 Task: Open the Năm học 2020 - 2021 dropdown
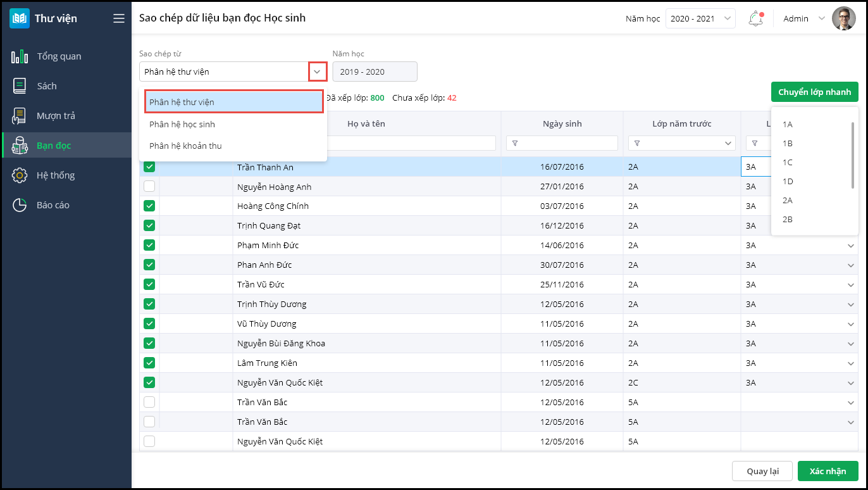click(700, 18)
